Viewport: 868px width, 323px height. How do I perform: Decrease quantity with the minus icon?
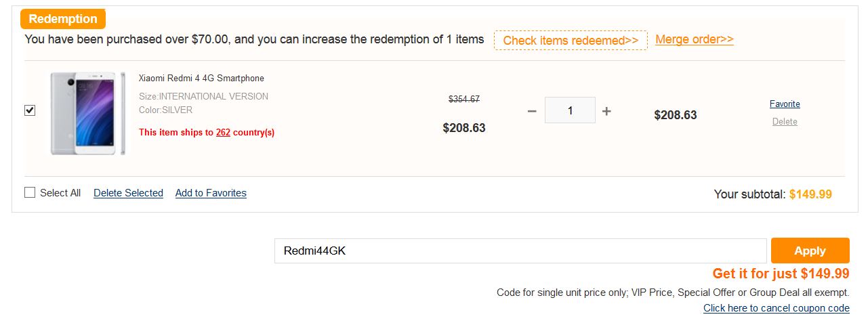(x=532, y=111)
